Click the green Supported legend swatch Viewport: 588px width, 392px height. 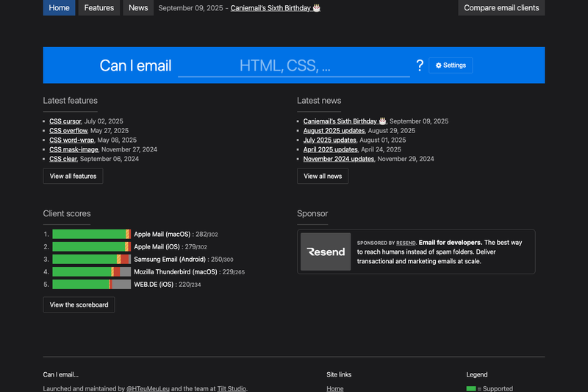471,388
